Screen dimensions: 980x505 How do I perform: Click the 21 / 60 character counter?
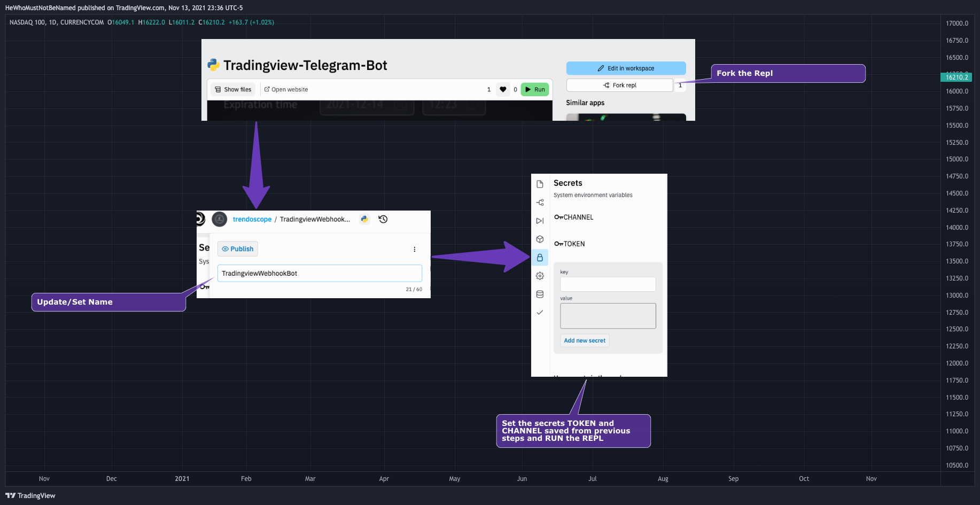414,290
